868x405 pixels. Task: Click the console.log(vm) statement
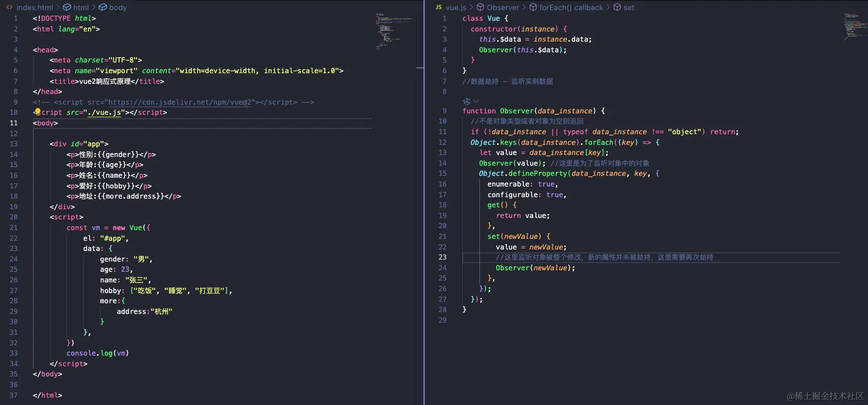click(x=98, y=353)
